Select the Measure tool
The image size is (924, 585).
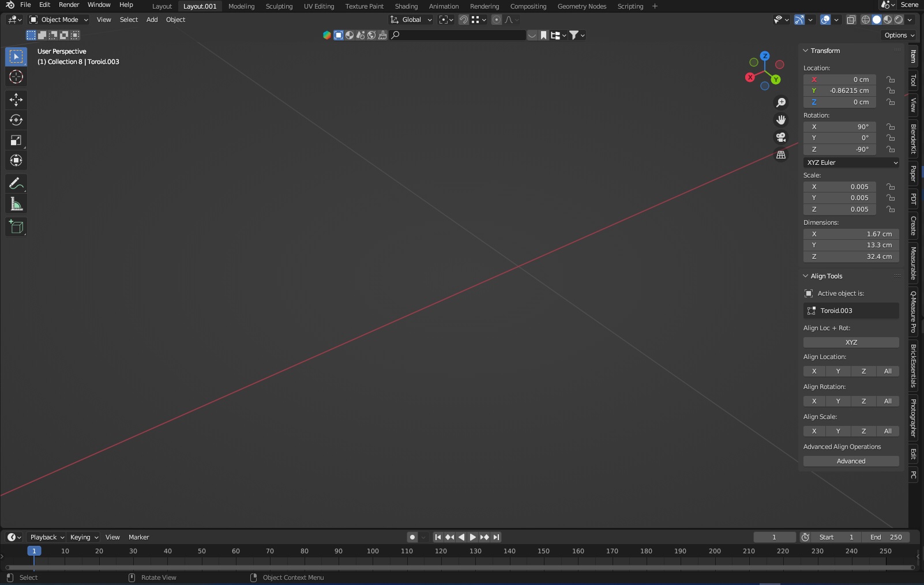[16, 204]
